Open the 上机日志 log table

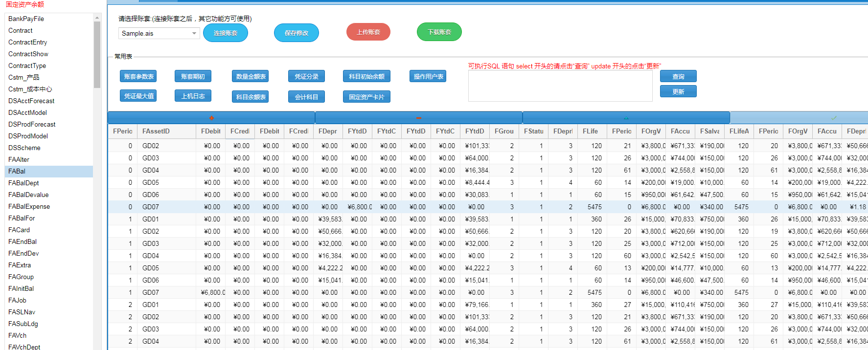click(x=193, y=96)
